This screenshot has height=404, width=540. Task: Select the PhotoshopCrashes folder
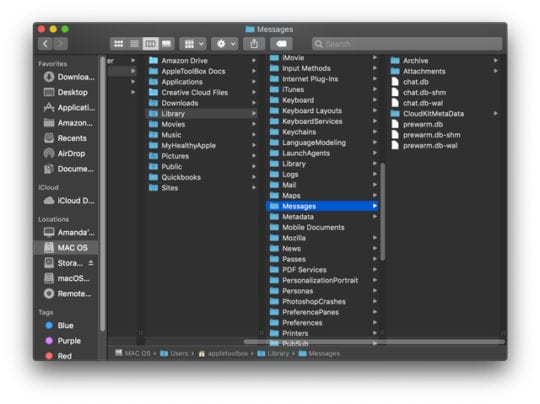pyautogui.click(x=323, y=301)
